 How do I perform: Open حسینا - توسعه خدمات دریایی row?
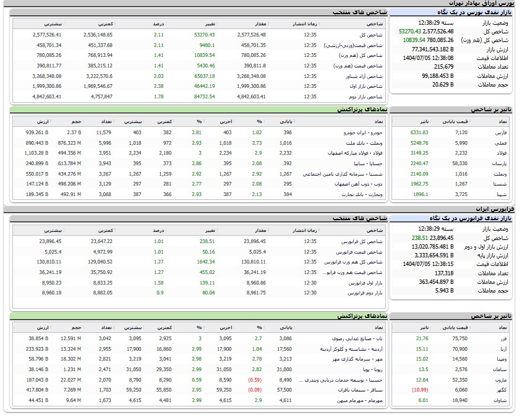pyautogui.click(x=341, y=380)
